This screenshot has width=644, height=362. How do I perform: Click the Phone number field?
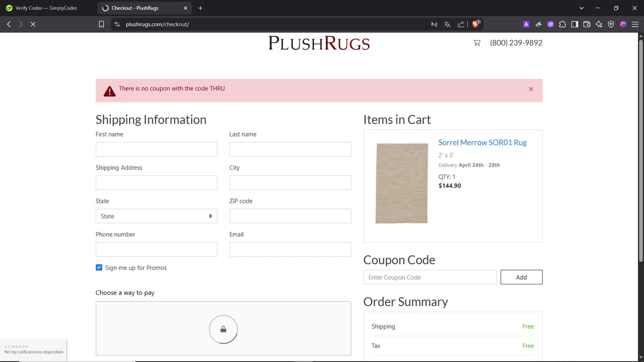click(156, 250)
